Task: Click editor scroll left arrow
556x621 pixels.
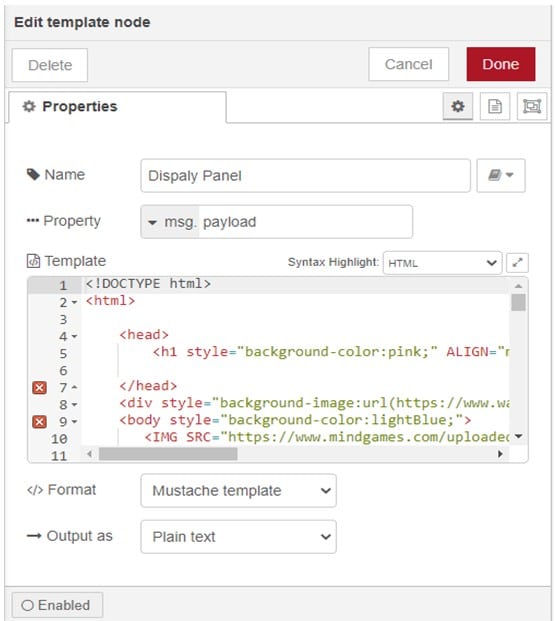Action: coord(89,454)
